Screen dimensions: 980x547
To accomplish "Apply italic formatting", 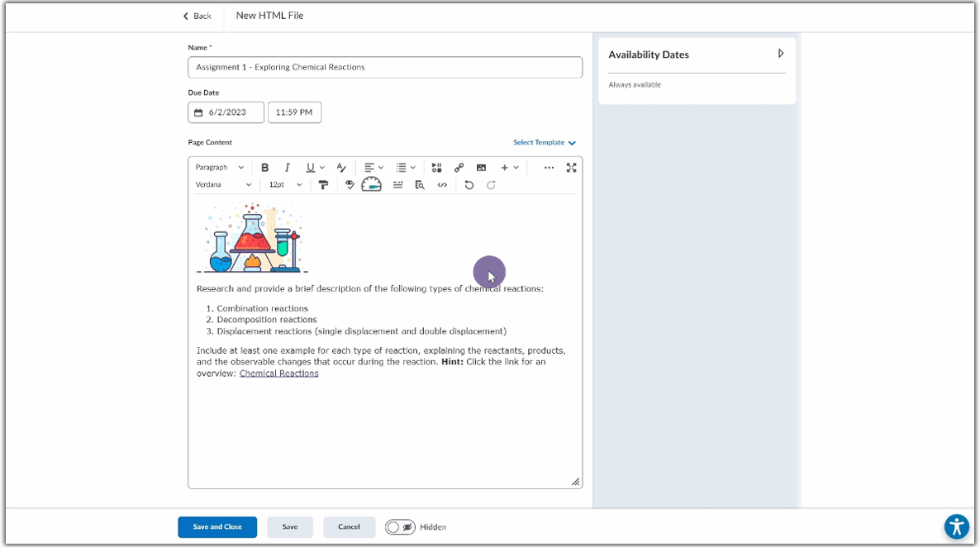I will (x=287, y=168).
